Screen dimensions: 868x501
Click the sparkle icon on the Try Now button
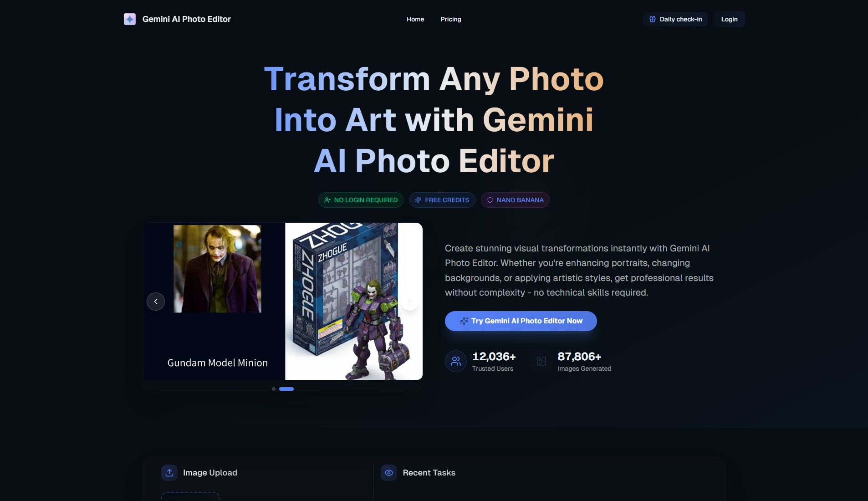coord(464,321)
